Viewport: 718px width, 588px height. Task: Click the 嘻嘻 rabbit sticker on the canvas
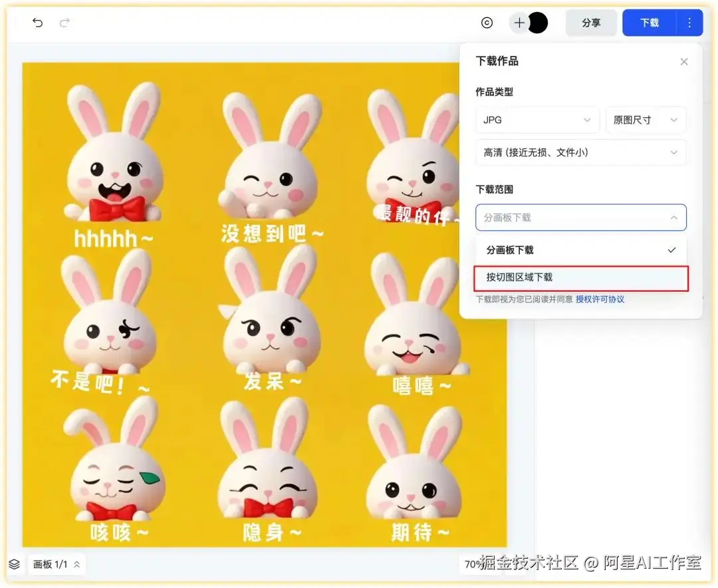pos(411,339)
